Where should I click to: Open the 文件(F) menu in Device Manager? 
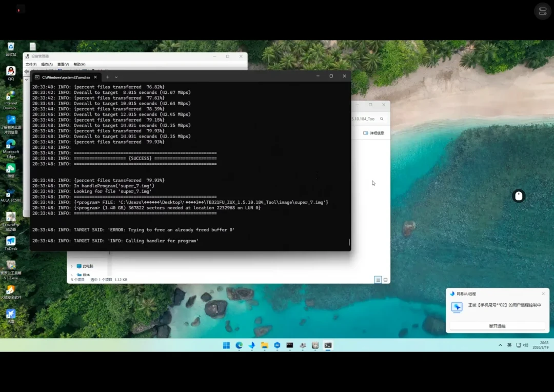(31, 64)
